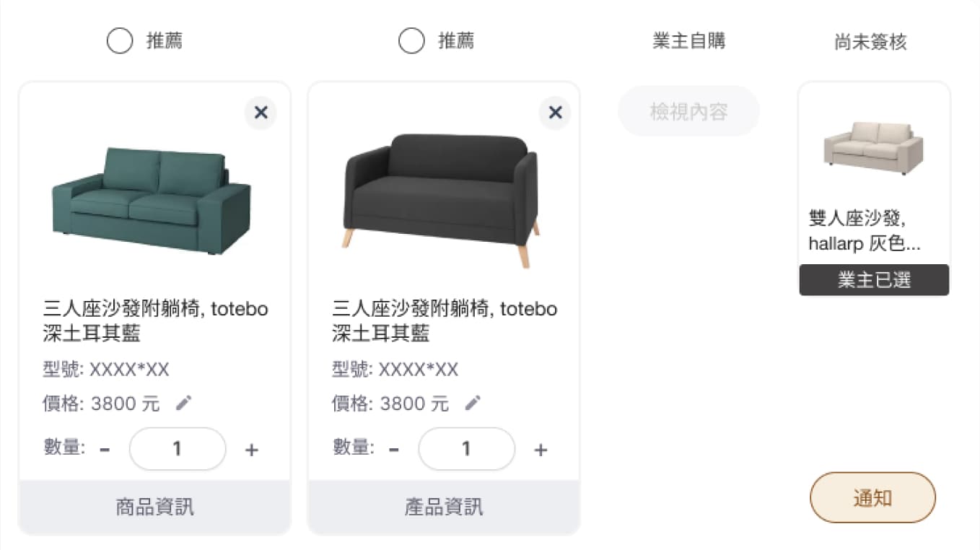980x550 pixels.
Task: Decrease quantity on green sofa card
Action: tap(105, 450)
